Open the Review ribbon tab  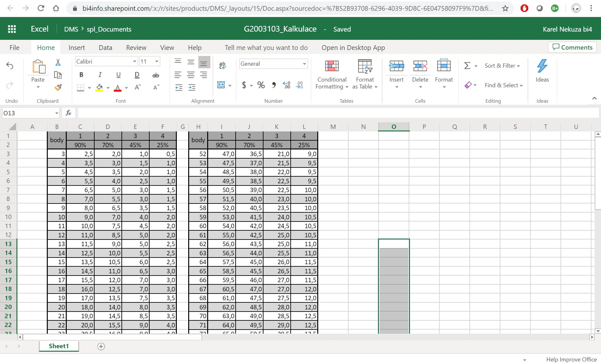[x=136, y=48]
